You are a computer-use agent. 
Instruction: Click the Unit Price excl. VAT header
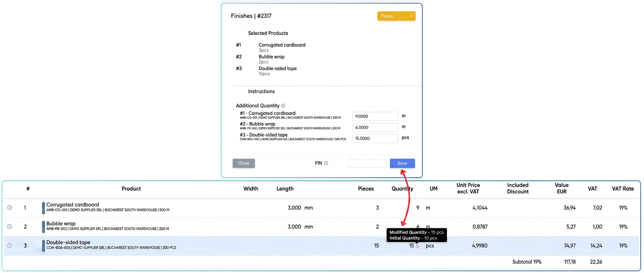[468, 188]
